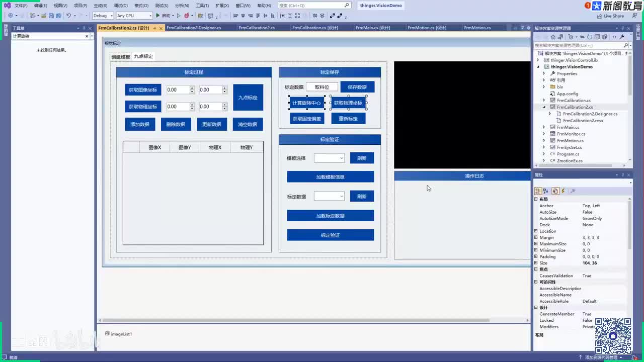Open the 文件(F) menu

[x=21, y=6]
